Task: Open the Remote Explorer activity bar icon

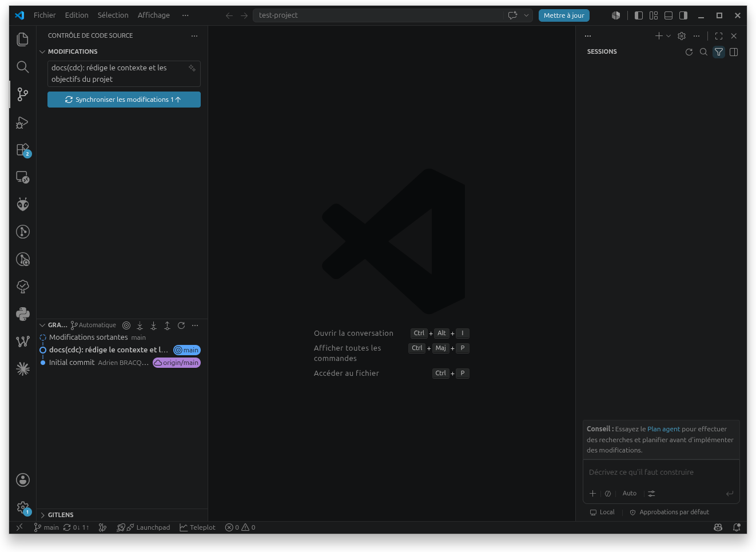Action: coord(23,177)
